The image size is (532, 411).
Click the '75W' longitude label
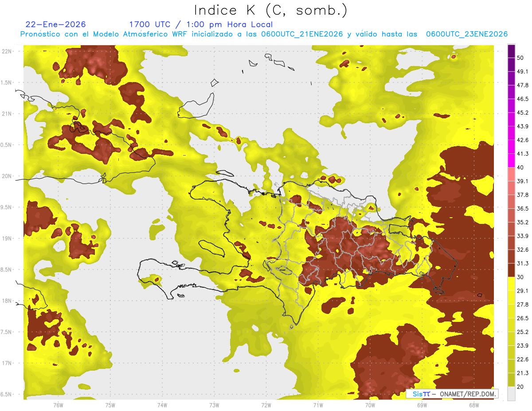pos(110,405)
